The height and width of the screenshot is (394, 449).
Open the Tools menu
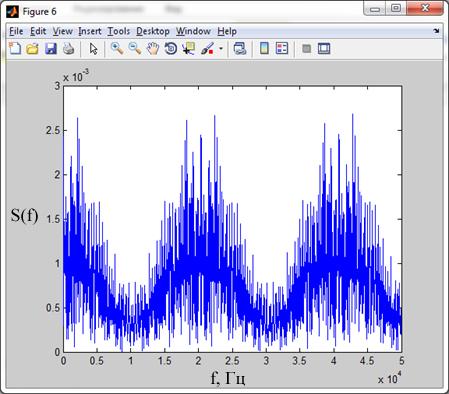click(119, 31)
